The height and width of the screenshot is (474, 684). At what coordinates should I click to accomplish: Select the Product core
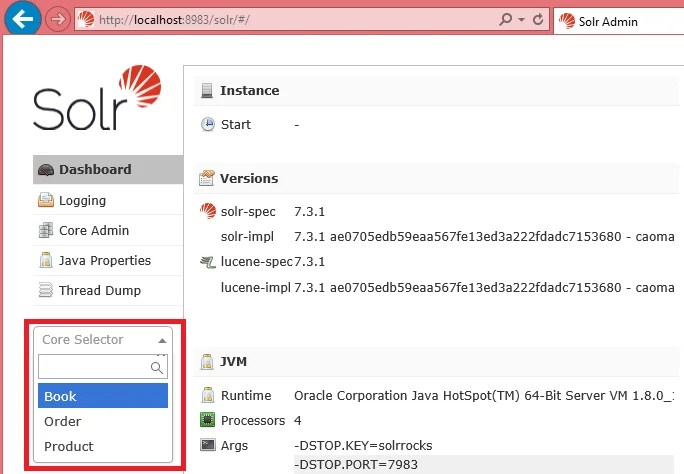[x=103, y=446]
